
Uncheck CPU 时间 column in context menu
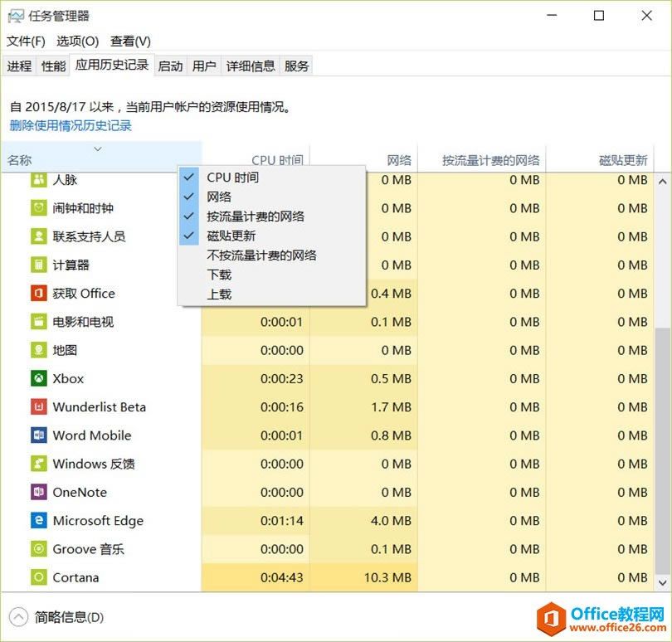272,177
